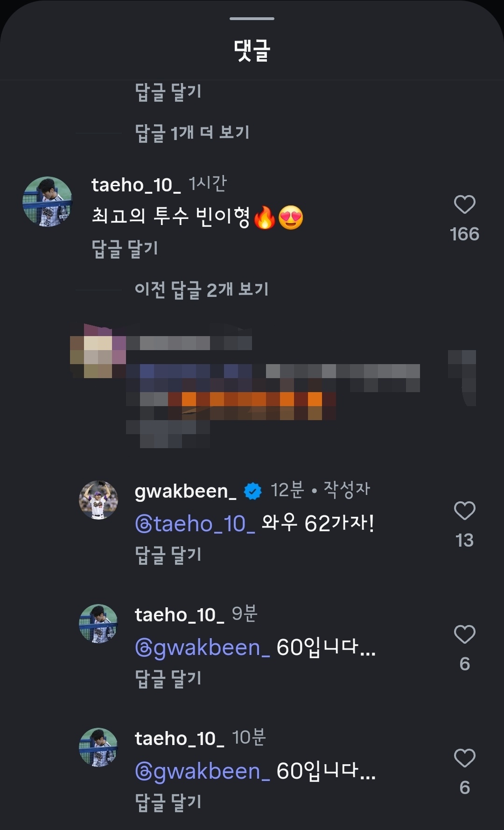Tap taeho_10_'s avatar on the 10분 reply

(98, 747)
